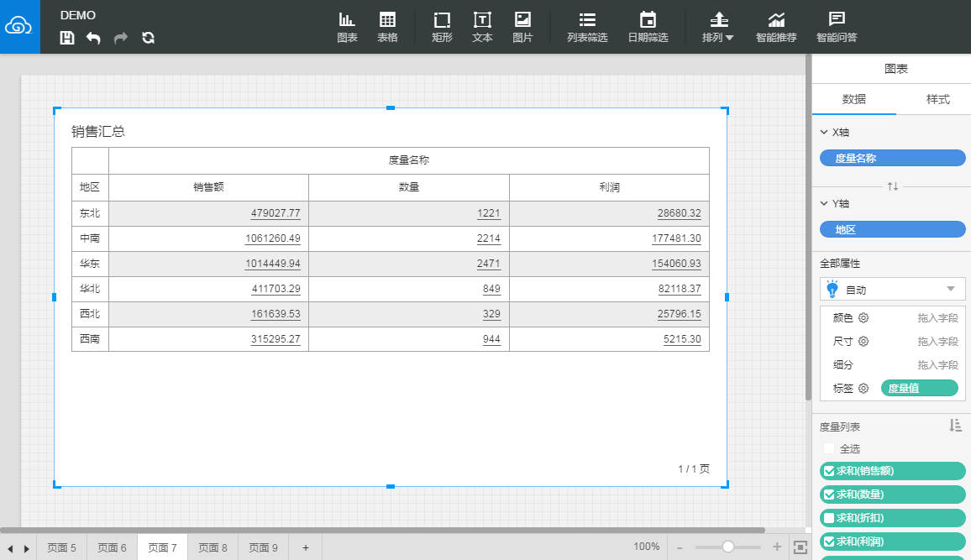This screenshot has height=560, width=971.
Task: Go to the next page tabs arrow
Action: [26, 548]
